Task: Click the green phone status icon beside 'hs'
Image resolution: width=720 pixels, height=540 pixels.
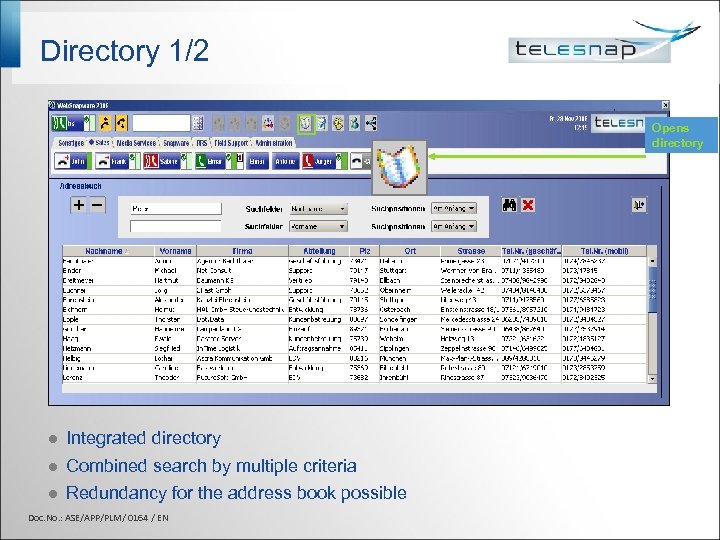Action: (59, 123)
